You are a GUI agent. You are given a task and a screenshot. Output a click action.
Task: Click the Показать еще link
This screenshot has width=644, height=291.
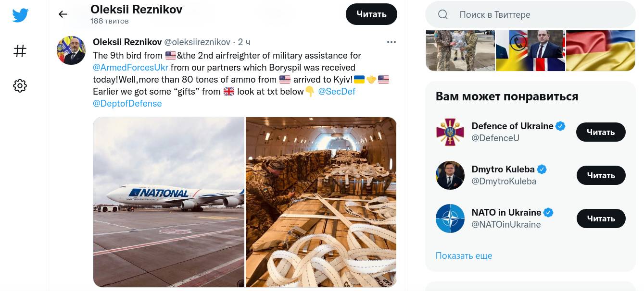click(x=464, y=256)
